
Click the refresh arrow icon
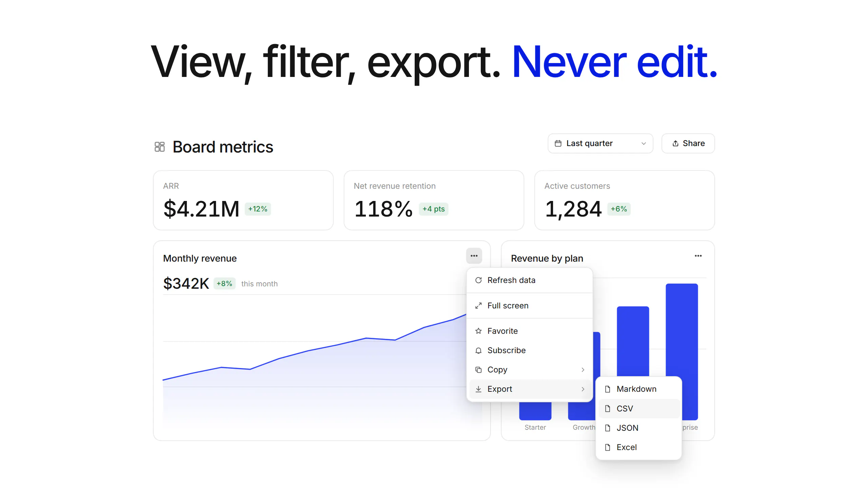pos(478,280)
